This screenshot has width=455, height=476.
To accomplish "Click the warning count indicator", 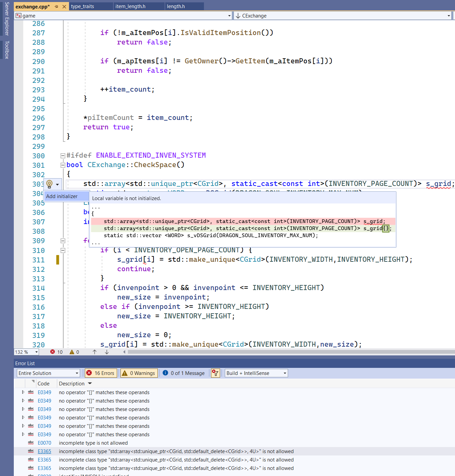I will 74,352.
